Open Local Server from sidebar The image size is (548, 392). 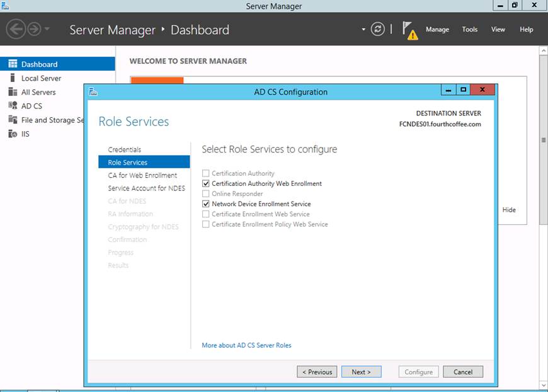41,78
